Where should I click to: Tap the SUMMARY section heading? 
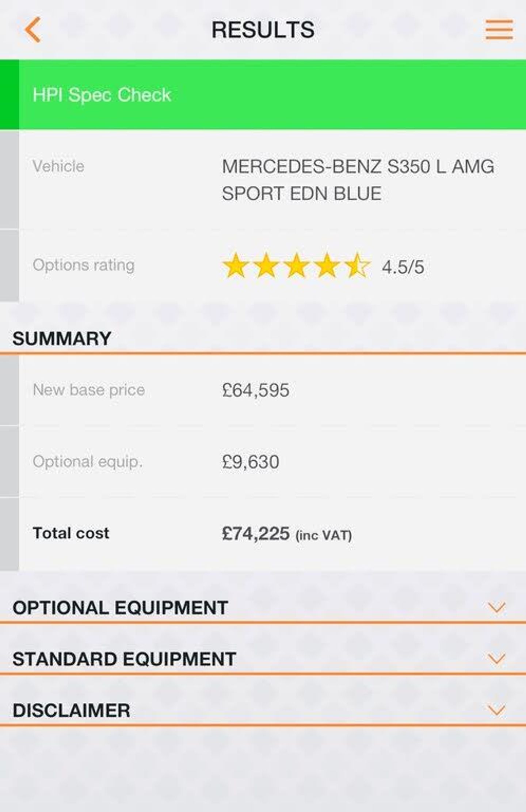coord(62,339)
